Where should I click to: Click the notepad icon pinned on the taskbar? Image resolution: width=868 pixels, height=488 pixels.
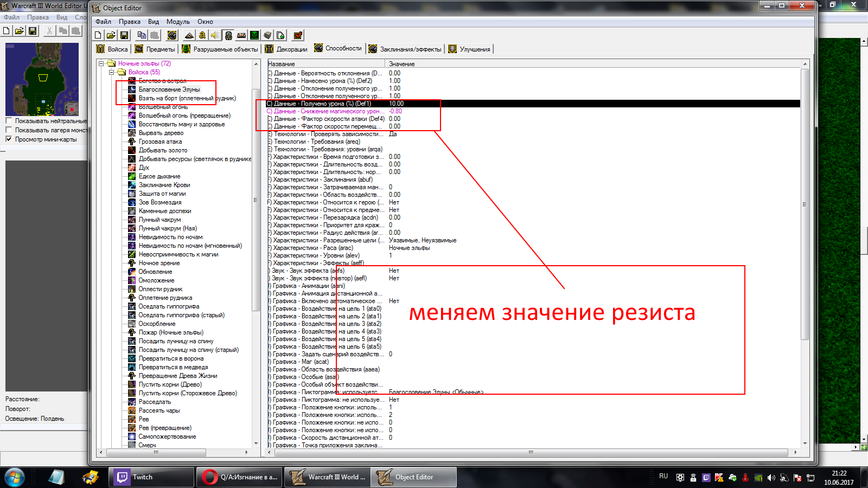[56, 477]
